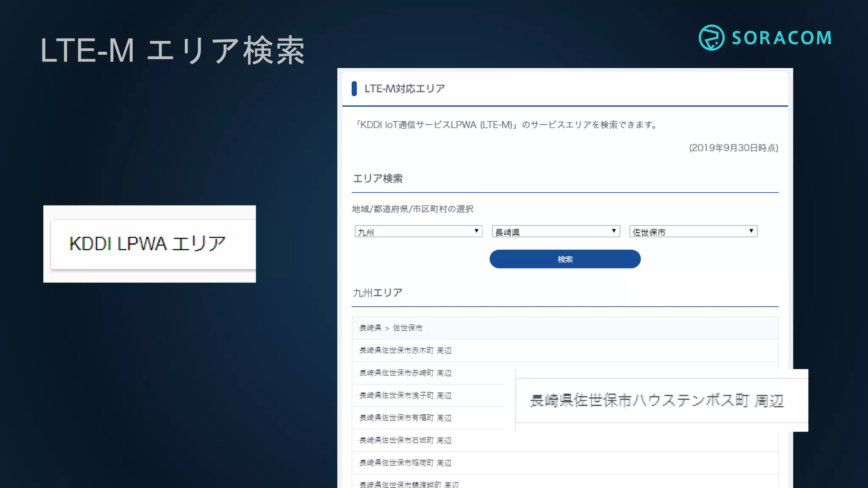The width and height of the screenshot is (868, 488).
Task: Click 長崎県佐世保市石坂町 周辺 row
Action: tap(565, 440)
